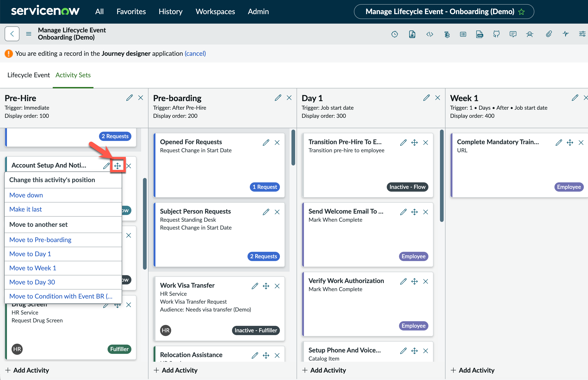Open move options for Setup Phone And Voice...

click(414, 351)
